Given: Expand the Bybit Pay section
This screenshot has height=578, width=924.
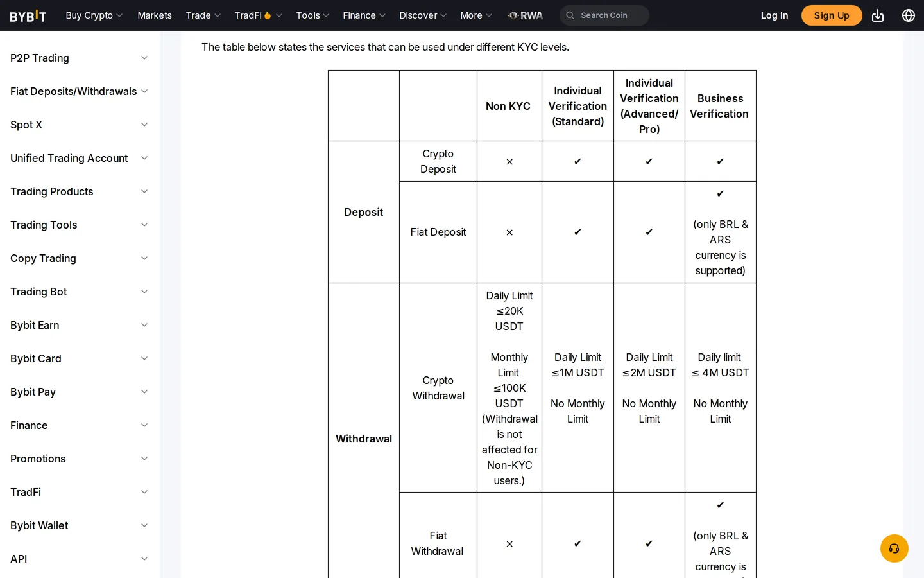Looking at the screenshot, I should tap(80, 392).
